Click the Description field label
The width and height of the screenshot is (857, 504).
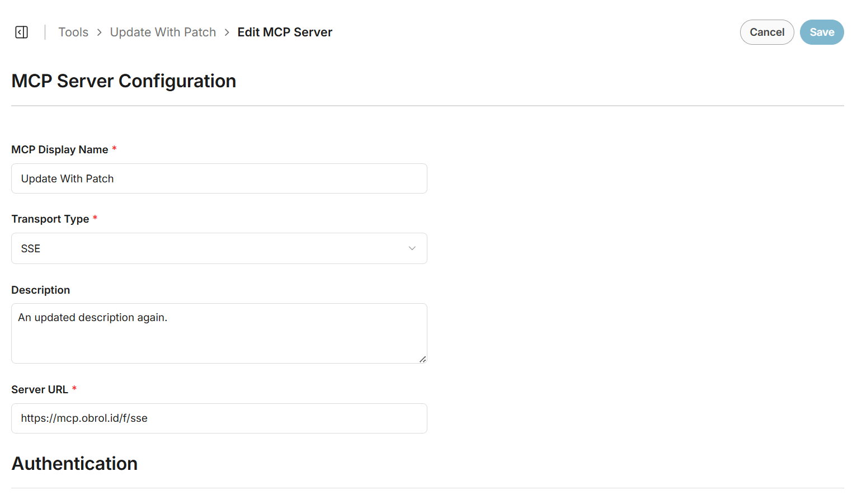[x=41, y=290]
